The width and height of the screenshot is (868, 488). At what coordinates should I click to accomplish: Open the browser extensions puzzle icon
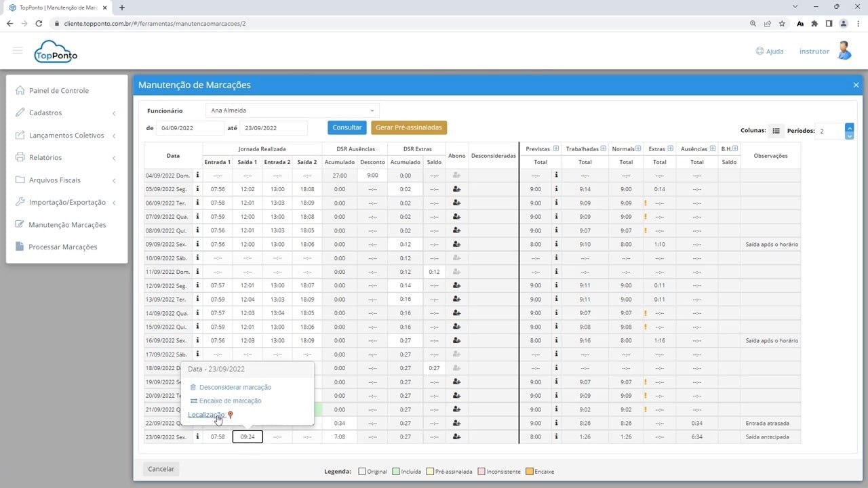[x=814, y=23]
